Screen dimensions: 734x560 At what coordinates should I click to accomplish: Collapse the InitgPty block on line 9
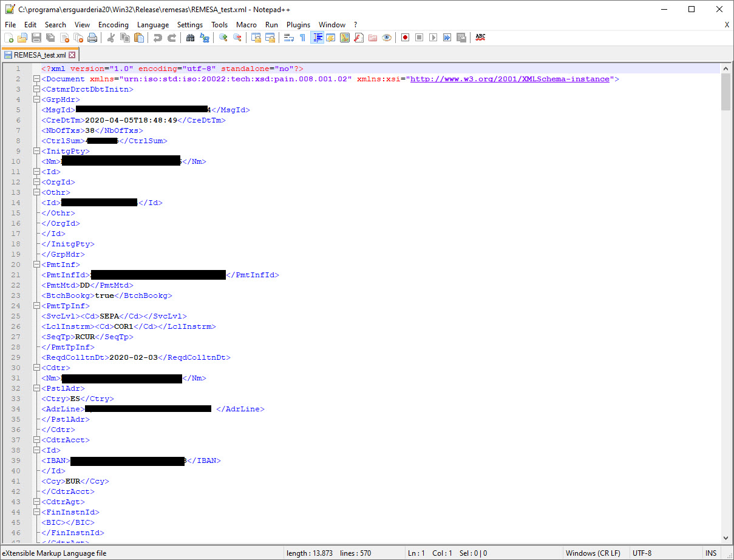coord(36,151)
